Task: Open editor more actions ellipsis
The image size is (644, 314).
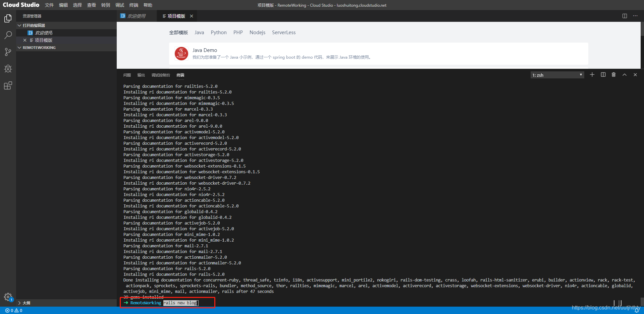Action: click(x=635, y=16)
